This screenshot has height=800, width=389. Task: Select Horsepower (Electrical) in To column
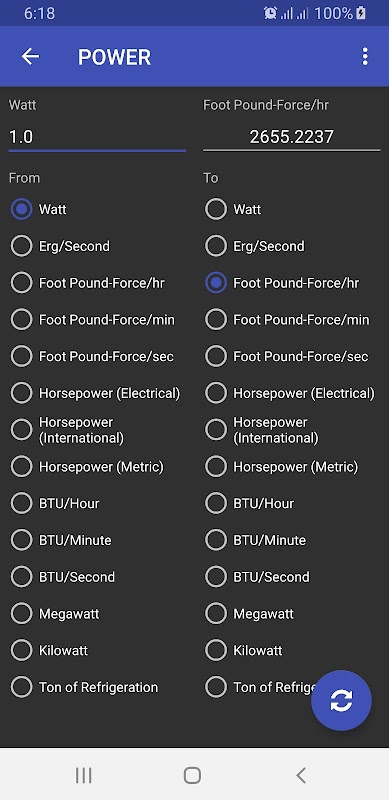(x=289, y=393)
